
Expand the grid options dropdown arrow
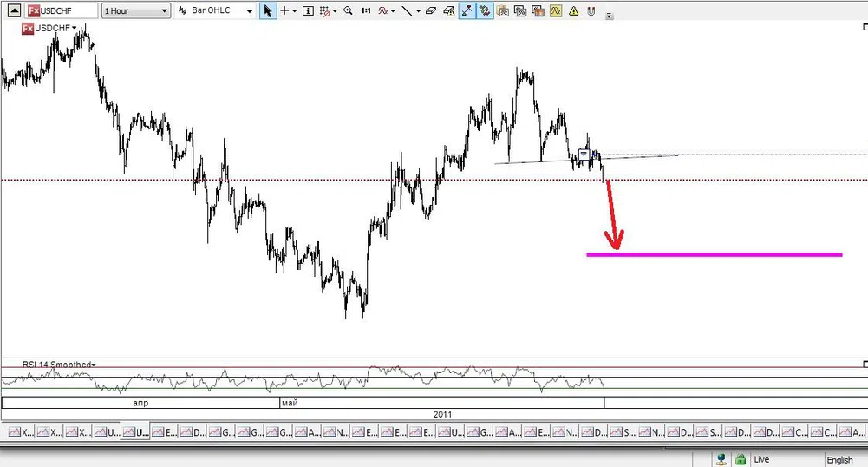pyautogui.click(x=335, y=11)
